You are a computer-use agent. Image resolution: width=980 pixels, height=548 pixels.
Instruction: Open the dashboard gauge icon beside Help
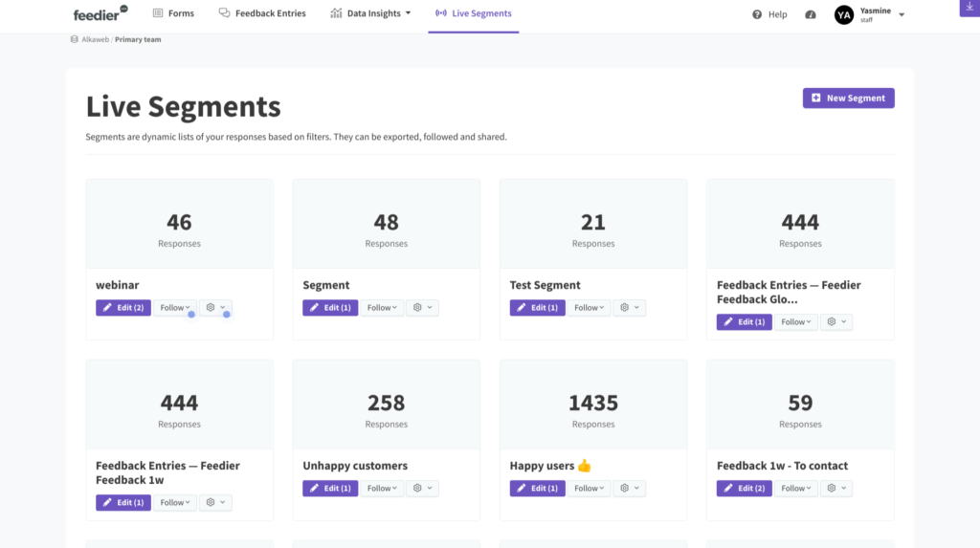(811, 14)
